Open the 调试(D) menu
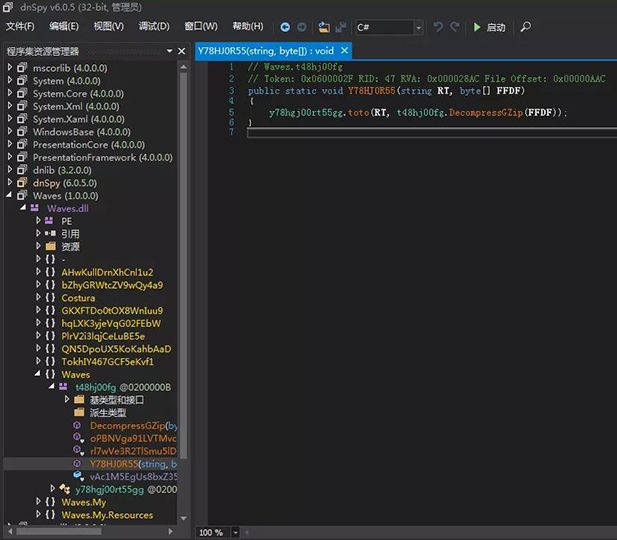 [x=154, y=26]
